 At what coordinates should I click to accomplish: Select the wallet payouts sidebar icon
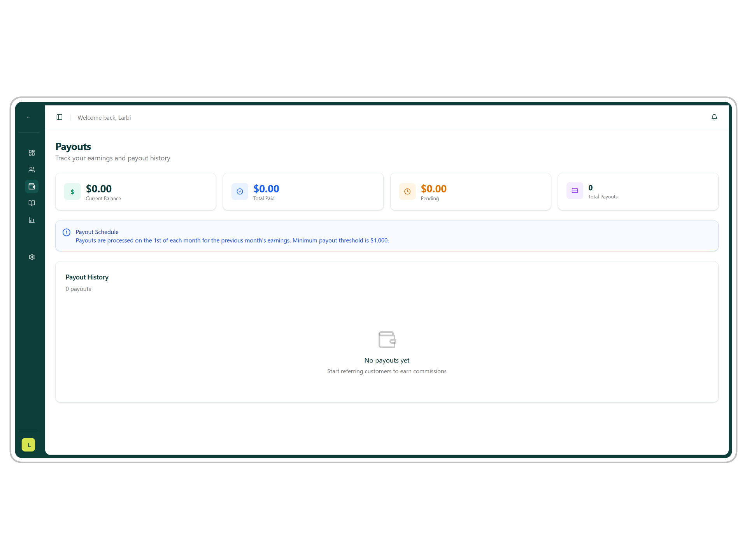coord(32,186)
